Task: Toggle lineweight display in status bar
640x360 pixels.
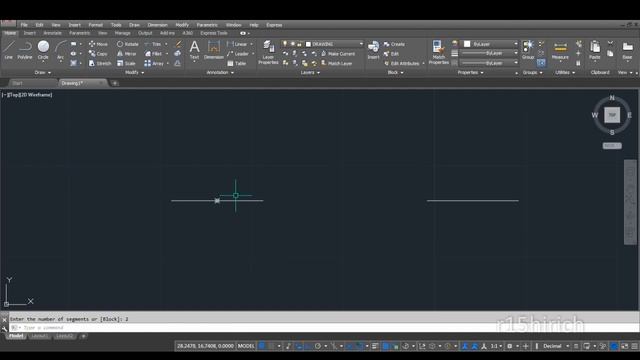Action: (x=375, y=346)
